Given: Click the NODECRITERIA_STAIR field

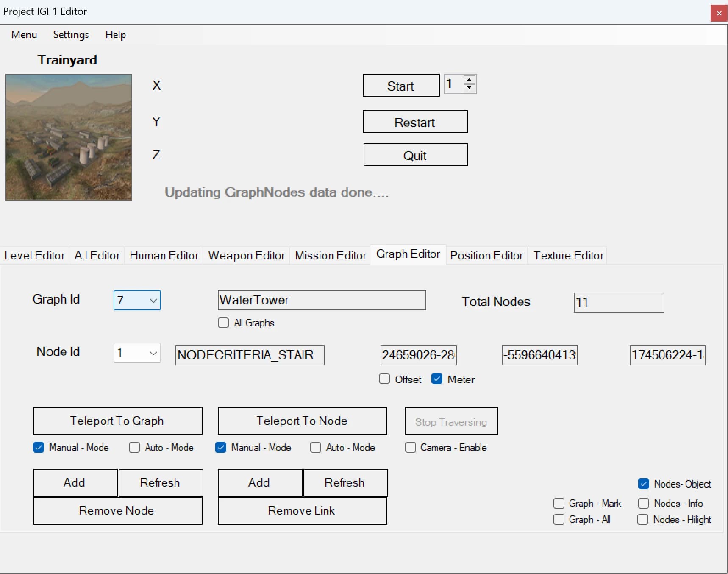Looking at the screenshot, I should (x=250, y=355).
